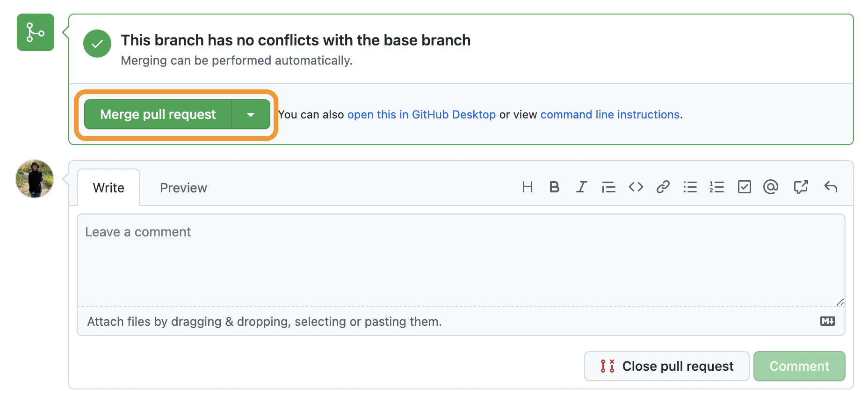Switch to the Preview tab
Image resolution: width=868 pixels, height=396 pixels.
[183, 188]
